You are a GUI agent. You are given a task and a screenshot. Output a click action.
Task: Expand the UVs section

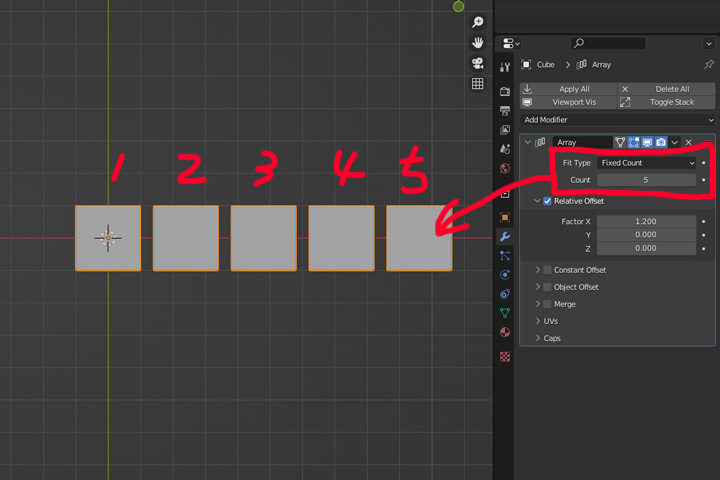538,321
